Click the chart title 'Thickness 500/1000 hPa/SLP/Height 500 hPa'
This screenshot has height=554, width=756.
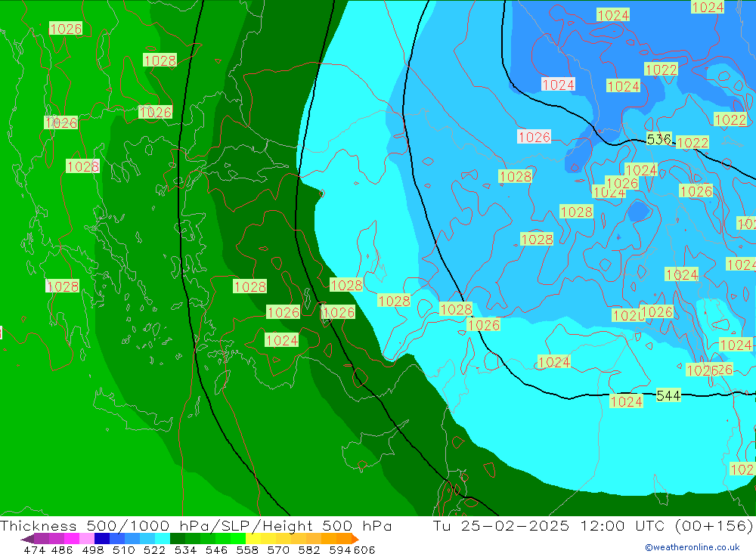[x=196, y=525]
